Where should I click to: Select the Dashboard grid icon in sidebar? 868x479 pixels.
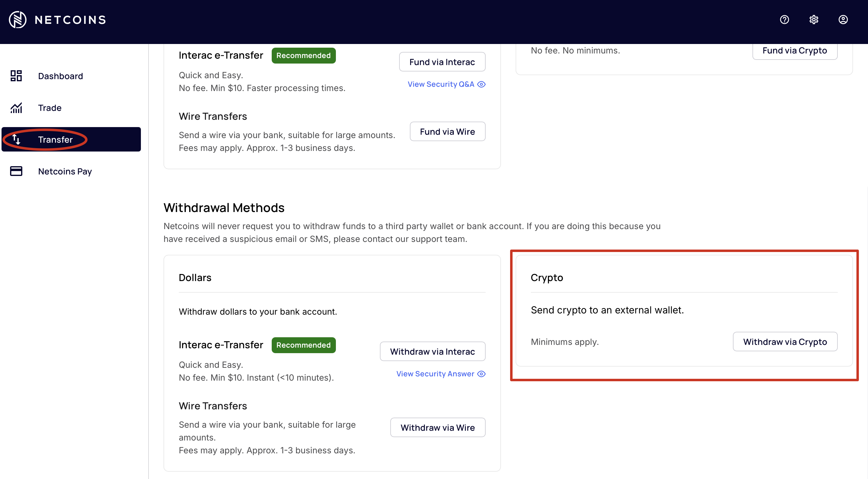point(16,76)
